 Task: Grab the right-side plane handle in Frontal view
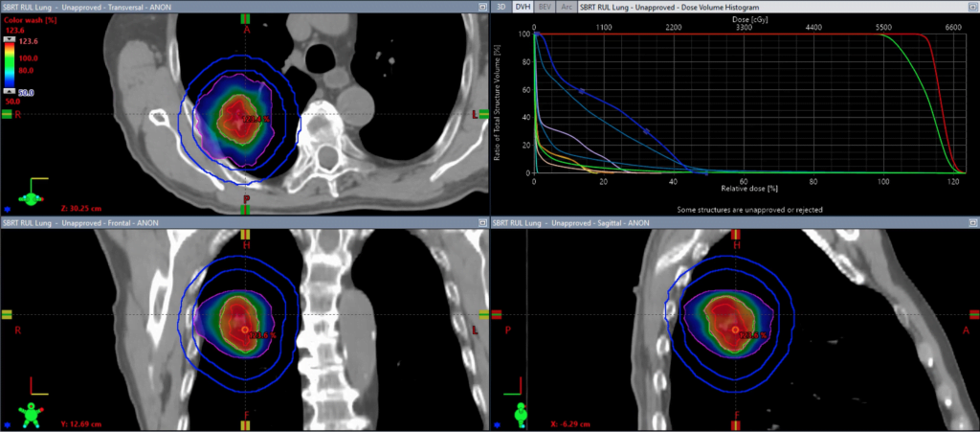tap(7, 314)
